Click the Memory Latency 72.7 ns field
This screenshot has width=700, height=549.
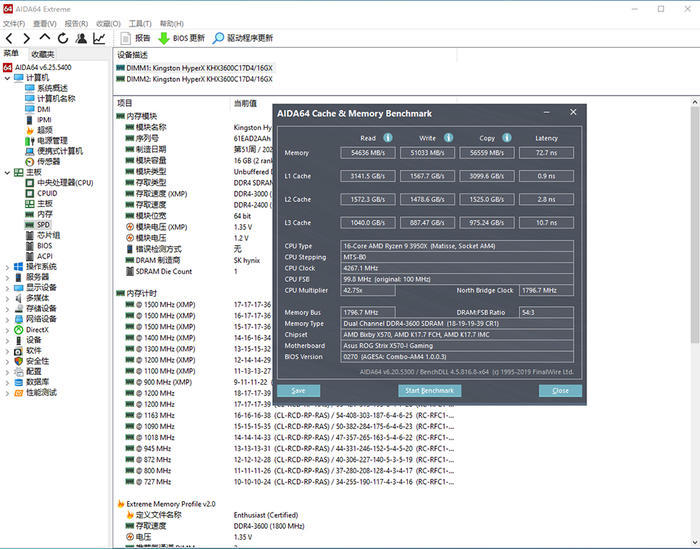(x=546, y=153)
